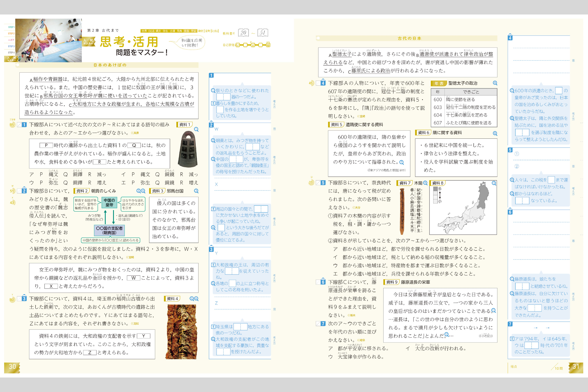Viewport: 588px width, 392px height.
Task: Click the blue answer number 4 tab at column top
Action: tap(510, 38)
